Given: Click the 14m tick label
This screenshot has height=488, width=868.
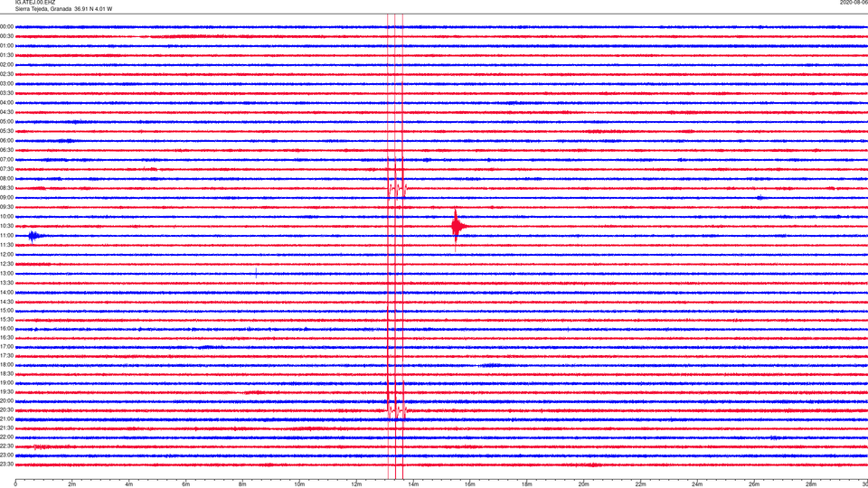Looking at the screenshot, I should tap(413, 484).
